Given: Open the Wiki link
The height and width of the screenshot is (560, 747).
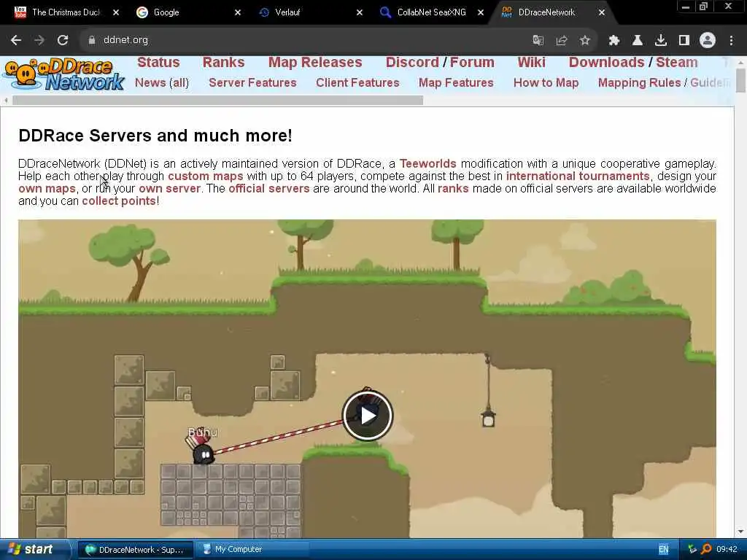Looking at the screenshot, I should click(x=531, y=63).
